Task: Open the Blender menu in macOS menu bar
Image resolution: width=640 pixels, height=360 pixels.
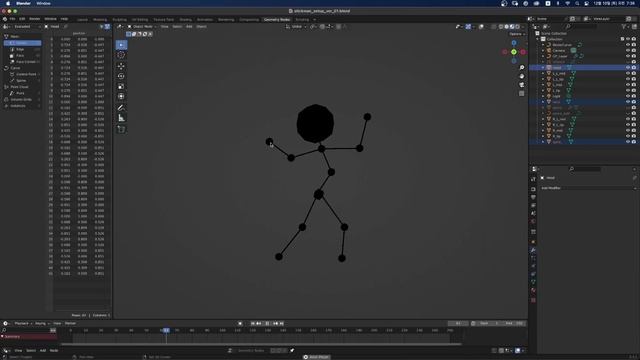Action: click(x=23, y=3)
